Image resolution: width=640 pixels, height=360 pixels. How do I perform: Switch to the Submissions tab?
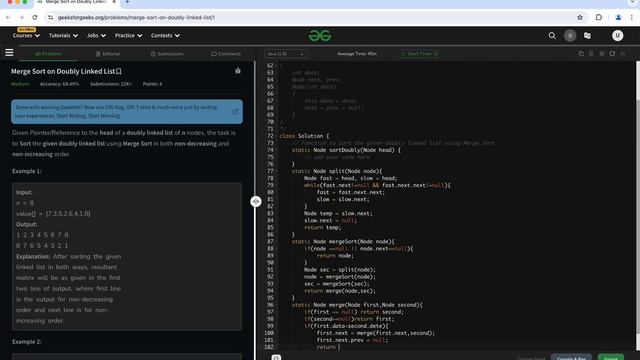(167, 54)
